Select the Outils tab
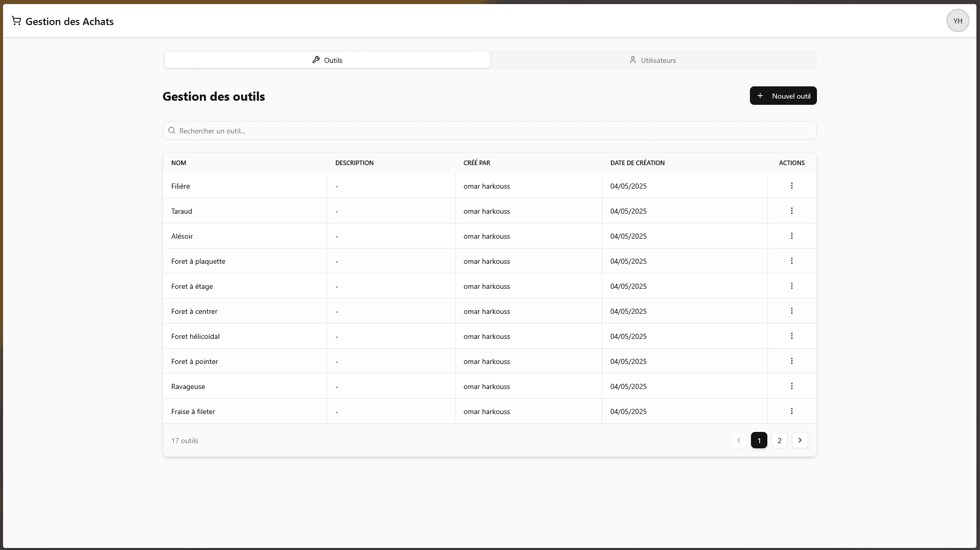This screenshot has height=550, width=980. pos(327,60)
